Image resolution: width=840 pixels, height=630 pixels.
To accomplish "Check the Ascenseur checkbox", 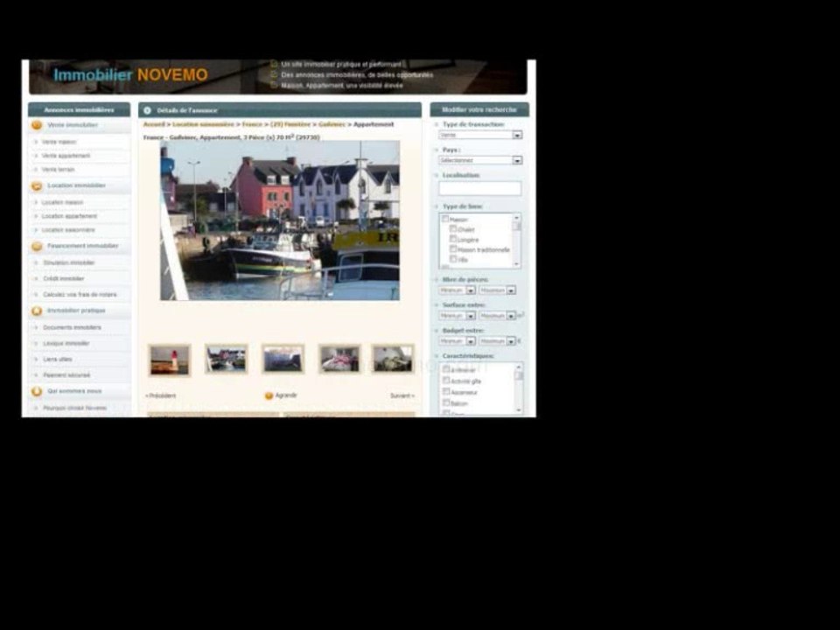I will click(445, 392).
